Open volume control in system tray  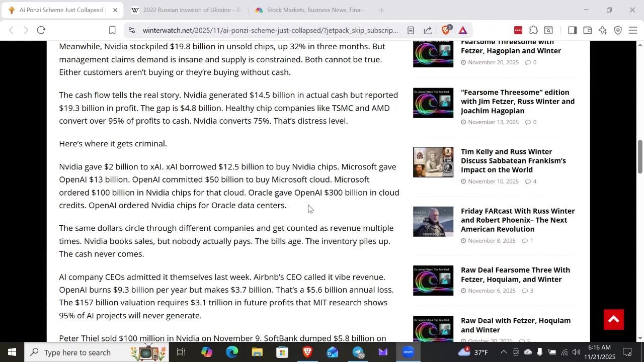pos(576,352)
